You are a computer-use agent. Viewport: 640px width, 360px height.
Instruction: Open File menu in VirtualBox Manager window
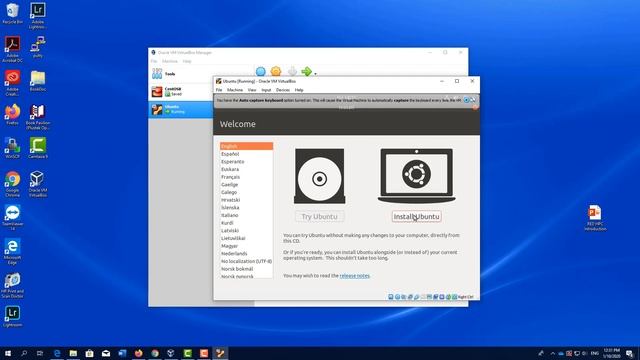[x=154, y=61]
